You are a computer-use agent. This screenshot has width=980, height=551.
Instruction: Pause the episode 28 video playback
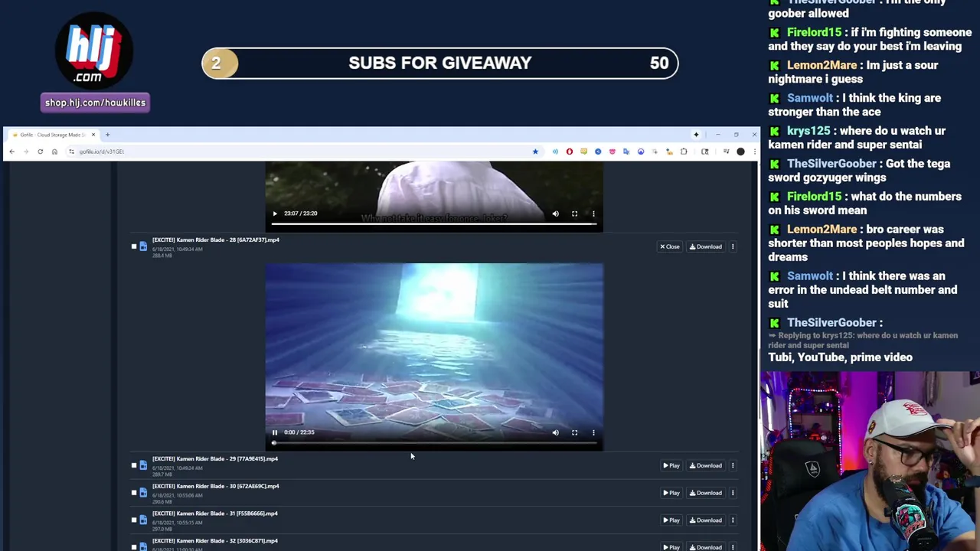[275, 432]
